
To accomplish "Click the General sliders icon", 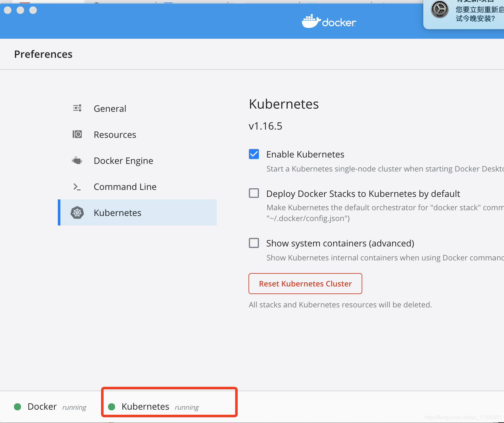I will pyautogui.click(x=77, y=108).
